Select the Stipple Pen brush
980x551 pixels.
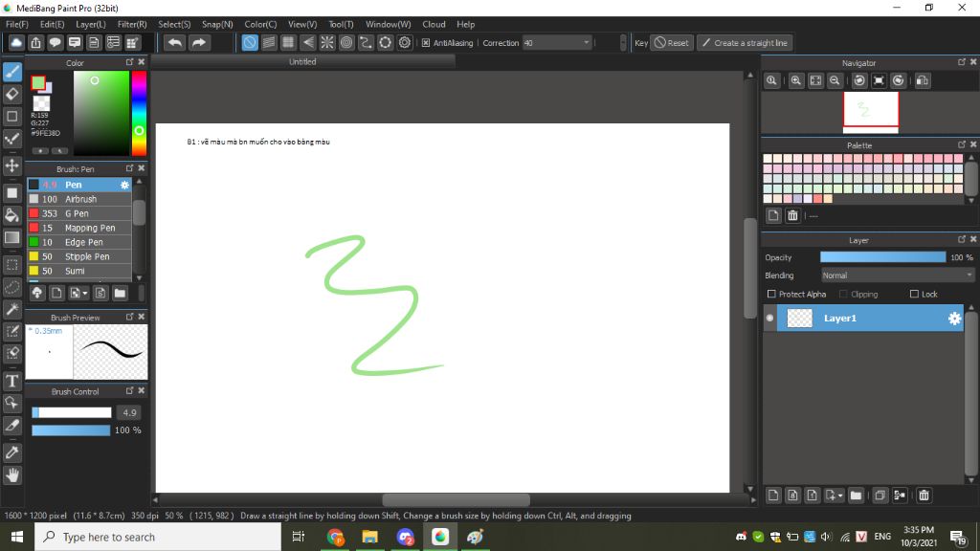79,256
